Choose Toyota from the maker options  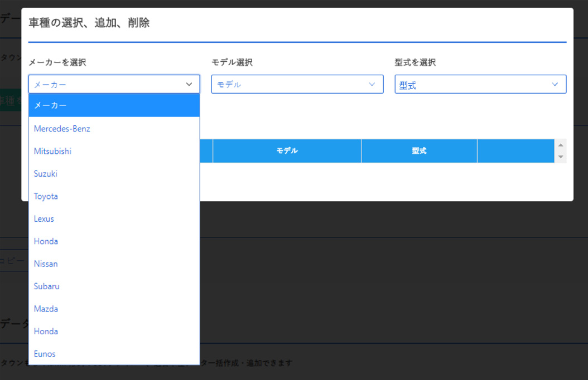click(x=114, y=196)
